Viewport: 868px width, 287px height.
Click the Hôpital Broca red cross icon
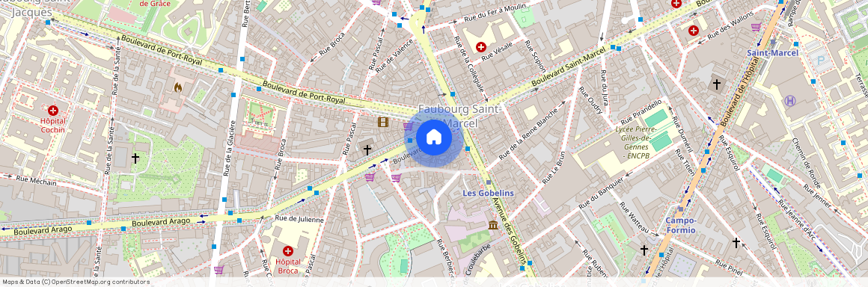tap(288, 251)
